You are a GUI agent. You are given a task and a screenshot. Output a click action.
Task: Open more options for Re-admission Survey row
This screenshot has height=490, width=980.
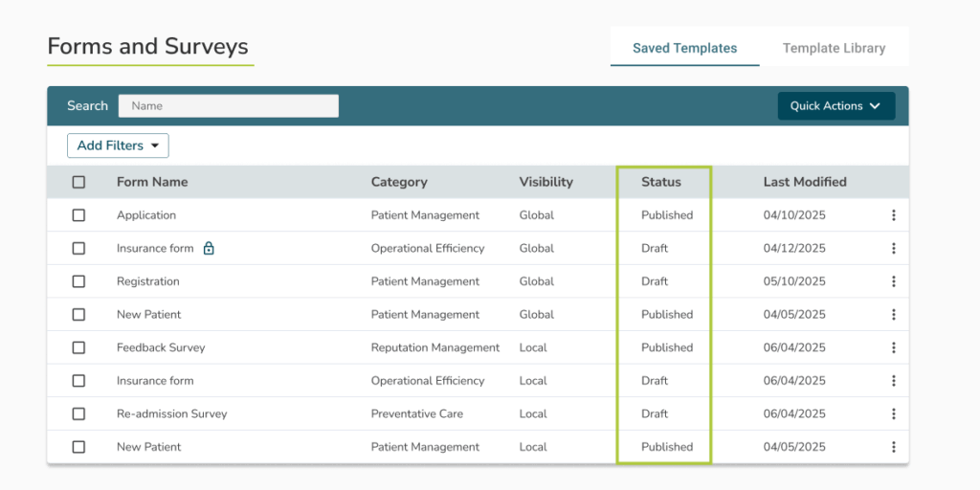point(893,414)
